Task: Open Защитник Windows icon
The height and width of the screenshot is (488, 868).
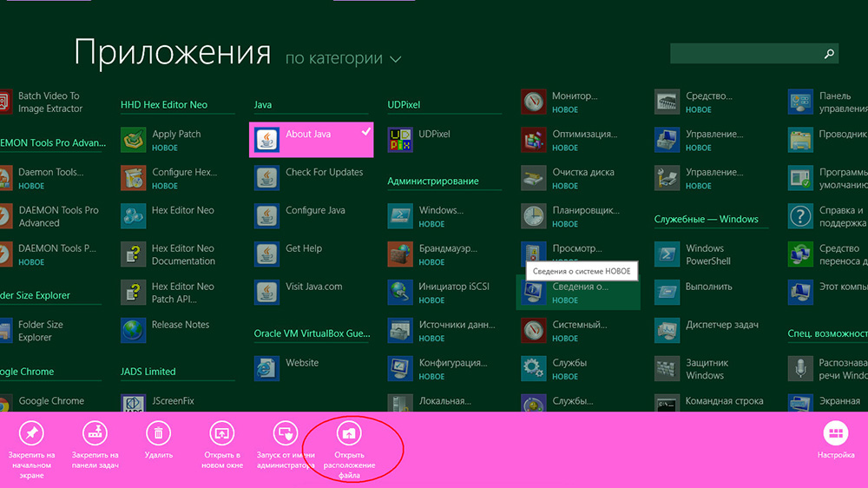Action: coord(667,369)
